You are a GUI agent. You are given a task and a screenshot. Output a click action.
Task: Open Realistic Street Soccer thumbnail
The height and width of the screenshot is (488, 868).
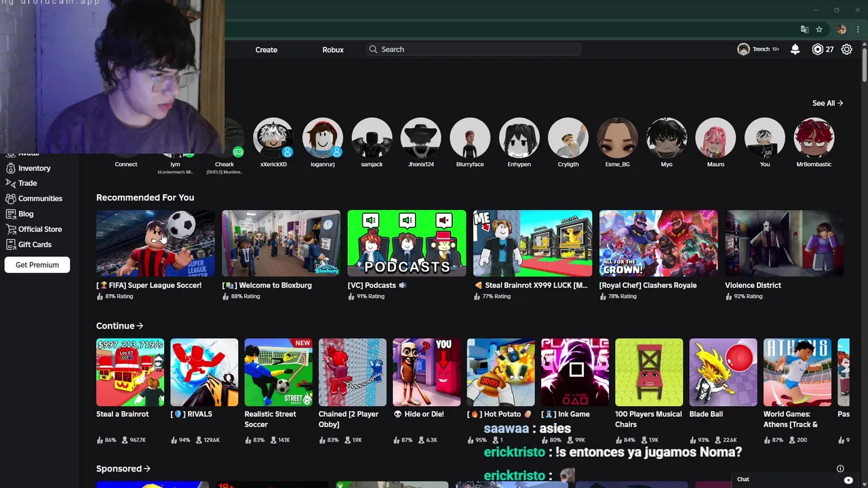coord(279,372)
